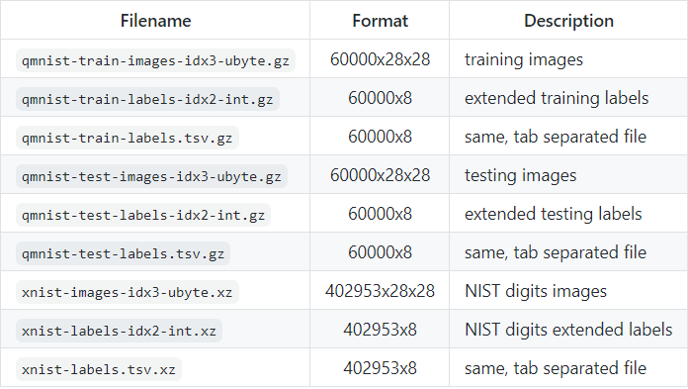Click qmnist-test-labels-idx2-int.gz filename
688x389 pixels.
[x=143, y=215]
